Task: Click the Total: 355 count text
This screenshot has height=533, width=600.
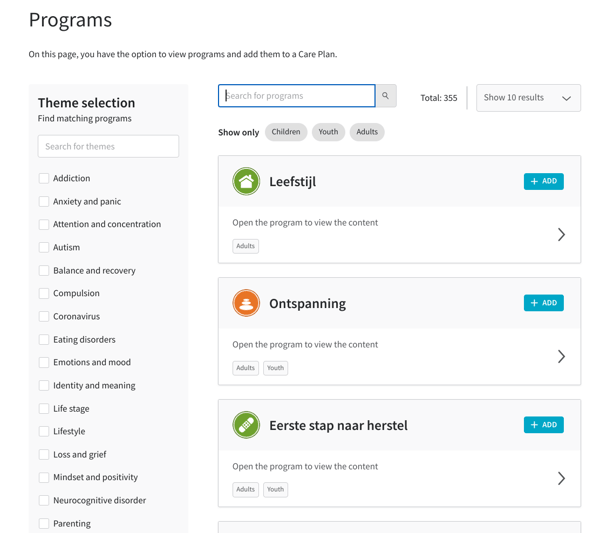Action: pos(439,98)
